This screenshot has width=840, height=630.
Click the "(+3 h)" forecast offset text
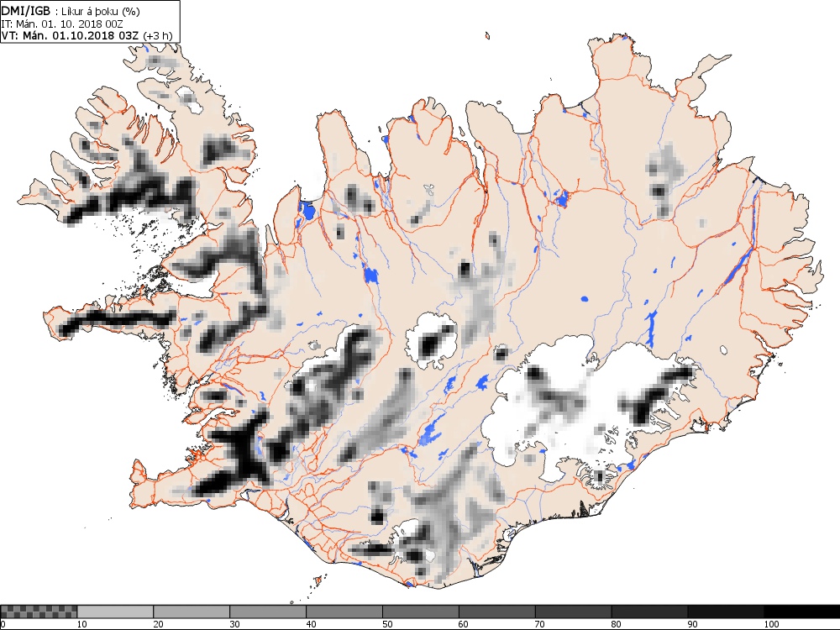tap(158, 36)
